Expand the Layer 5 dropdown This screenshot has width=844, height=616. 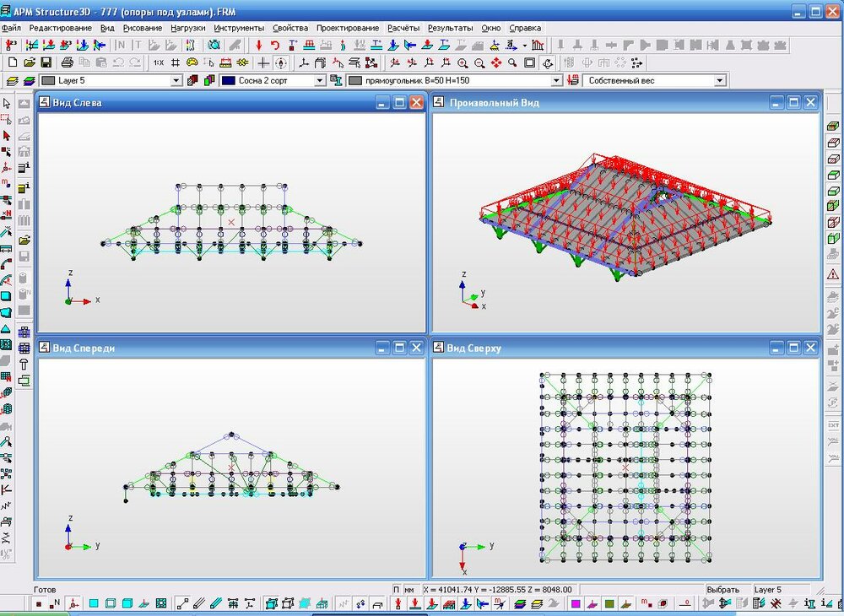coord(176,80)
